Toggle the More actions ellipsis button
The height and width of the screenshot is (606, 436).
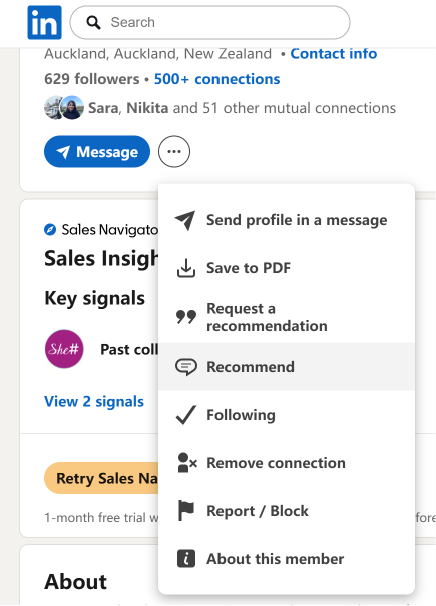pyautogui.click(x=174, y=152)
